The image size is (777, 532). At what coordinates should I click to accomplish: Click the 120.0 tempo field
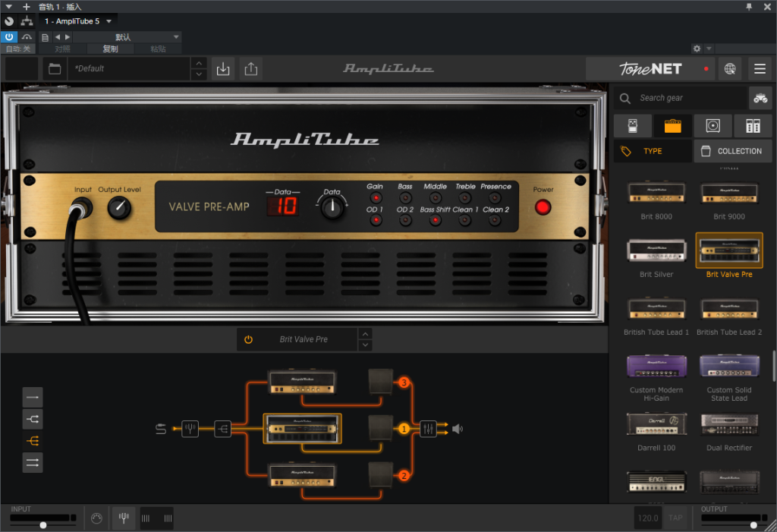coord(648,518)
